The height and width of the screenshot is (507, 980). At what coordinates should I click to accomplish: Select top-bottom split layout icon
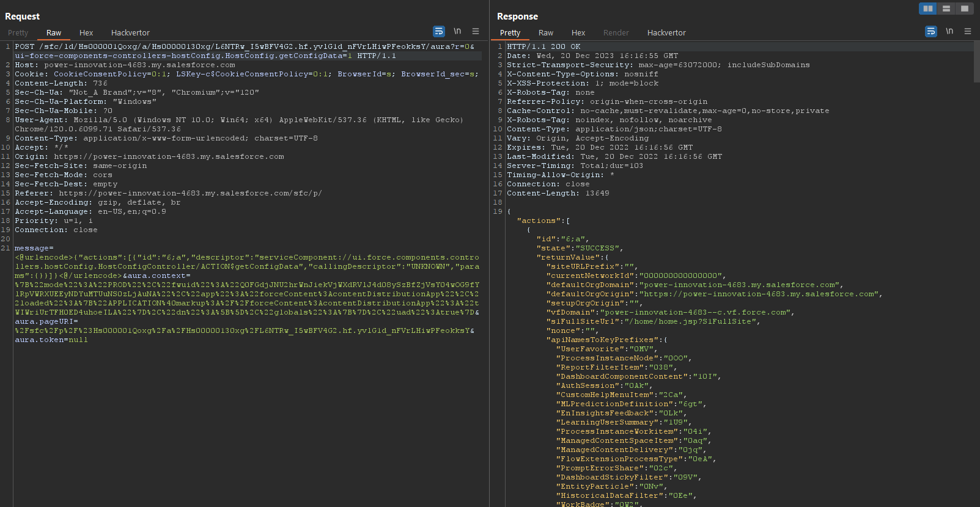(946, 9)
